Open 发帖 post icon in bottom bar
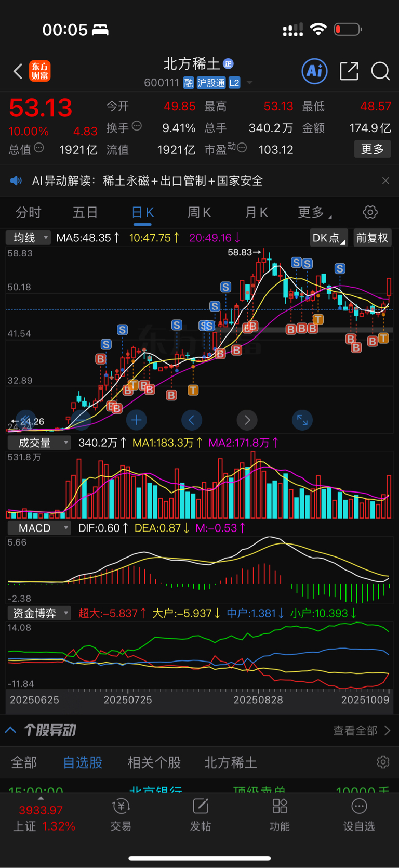 coord(201,815)
